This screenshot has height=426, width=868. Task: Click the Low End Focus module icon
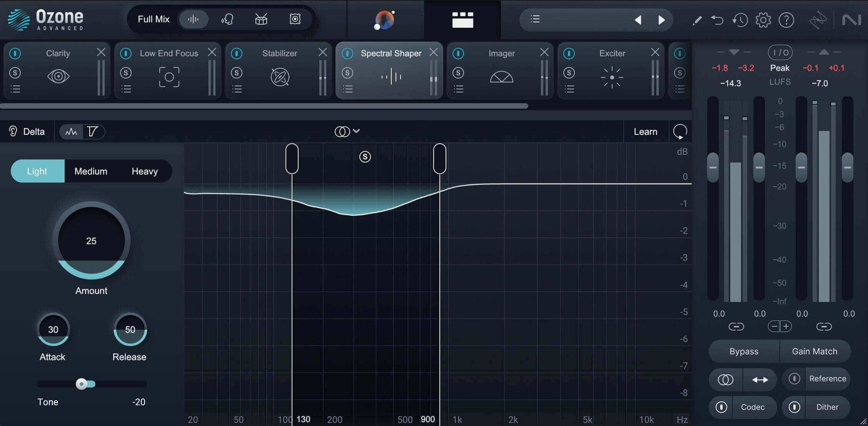click(x=169, y=77)
